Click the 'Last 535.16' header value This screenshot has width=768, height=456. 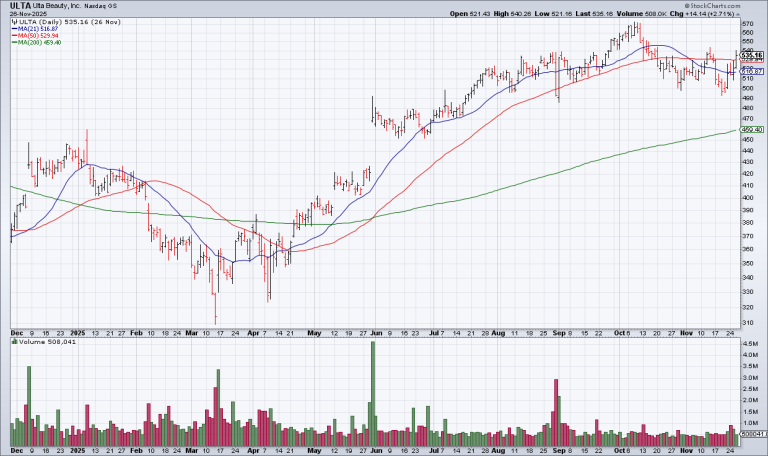[x=594, y=14]
